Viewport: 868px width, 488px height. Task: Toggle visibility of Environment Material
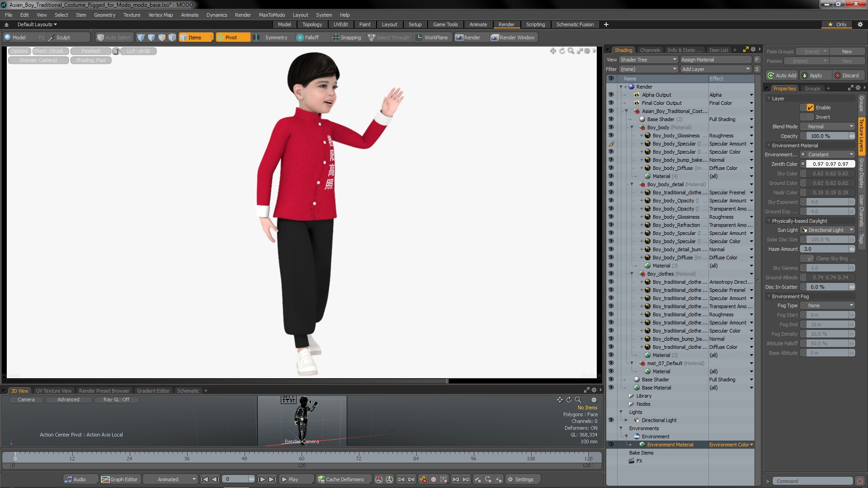click(x=611, y=445)
